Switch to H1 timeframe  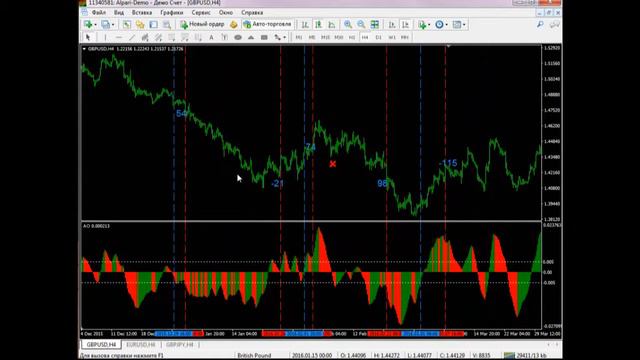point(352,37)
